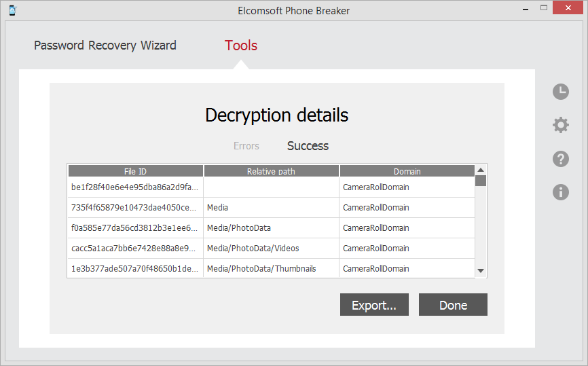Minimize the Elcomsoft Phone Breaker window
Image resolution: width=588 pixels, height=366 pixels.
526,9
